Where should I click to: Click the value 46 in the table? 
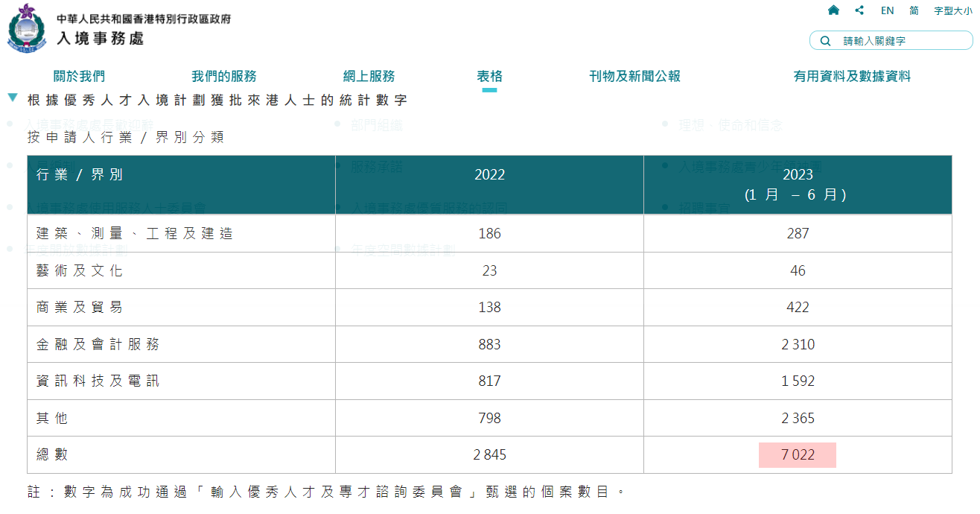pyautogui.click(x=798, y=270)
